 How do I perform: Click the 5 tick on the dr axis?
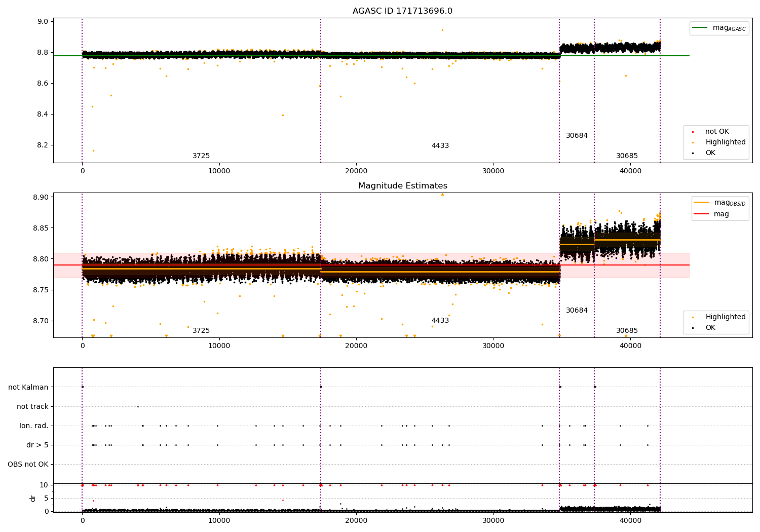coord(46,499)
